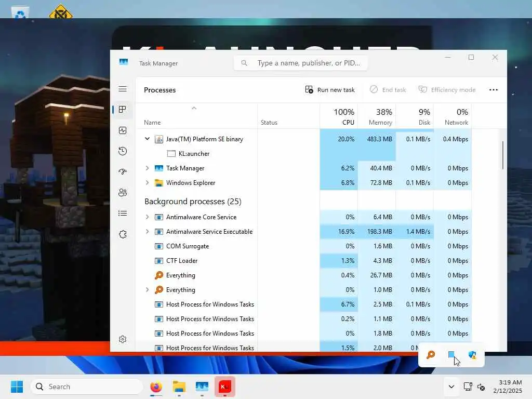Screen dimensions: 532x399
Task: Click the KLauncher taskbar icon
Action: pyautogui.click(x=224, y=387)
